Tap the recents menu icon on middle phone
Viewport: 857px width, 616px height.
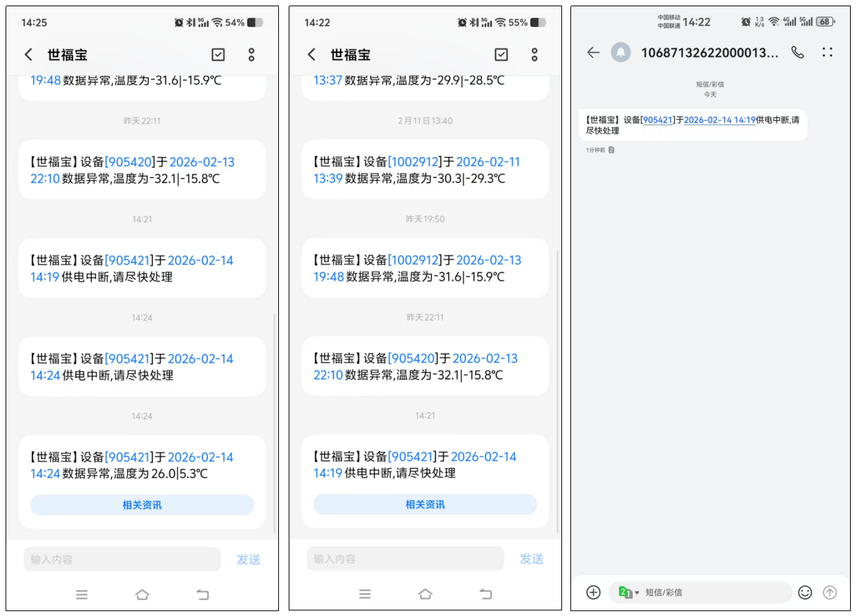coord(365,594)
